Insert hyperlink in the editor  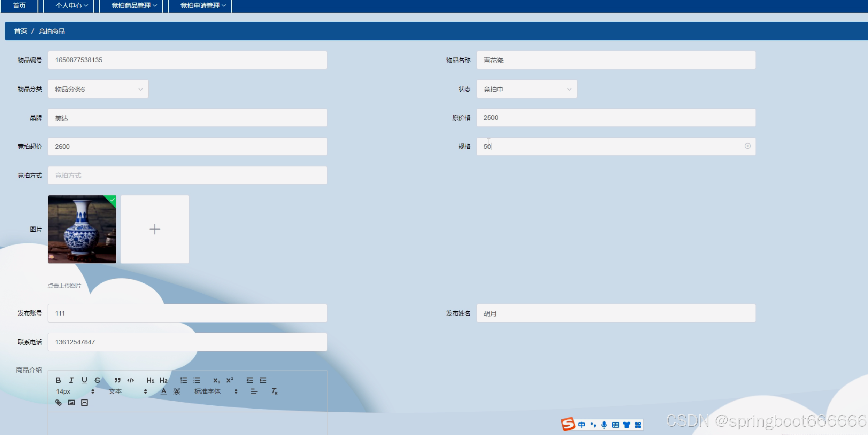58,403
